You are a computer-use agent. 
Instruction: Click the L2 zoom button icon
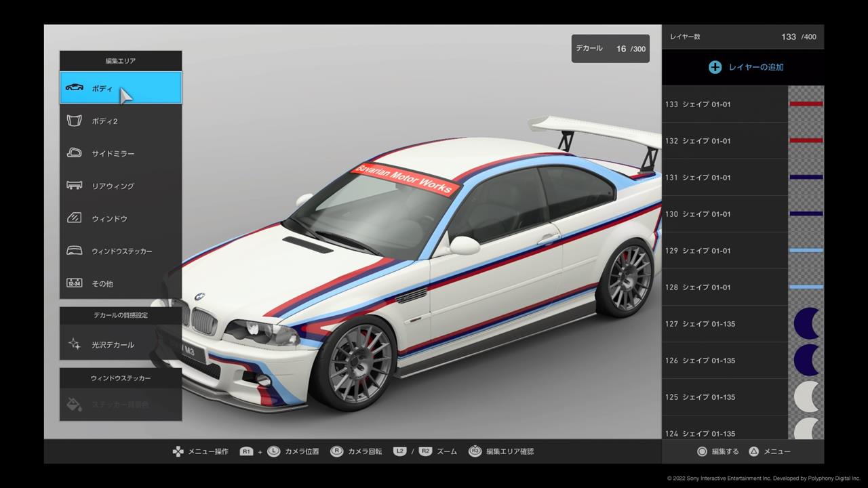click(400, 451)
